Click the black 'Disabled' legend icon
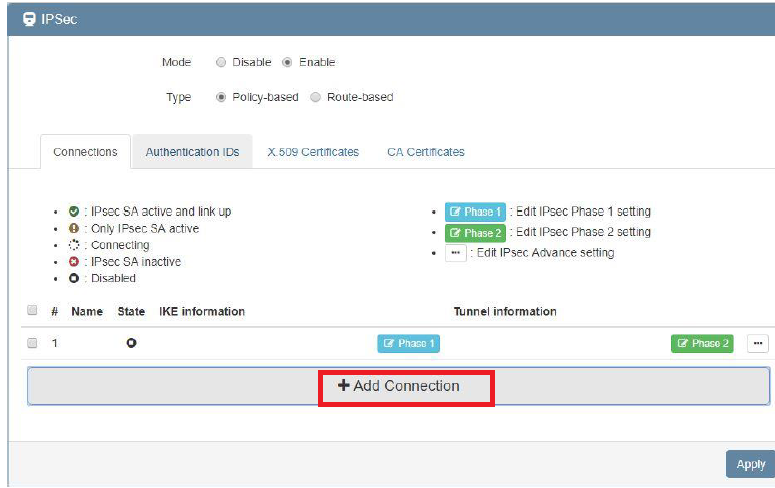775x488 pixels. pyautogui.click(x=74, y=278)
